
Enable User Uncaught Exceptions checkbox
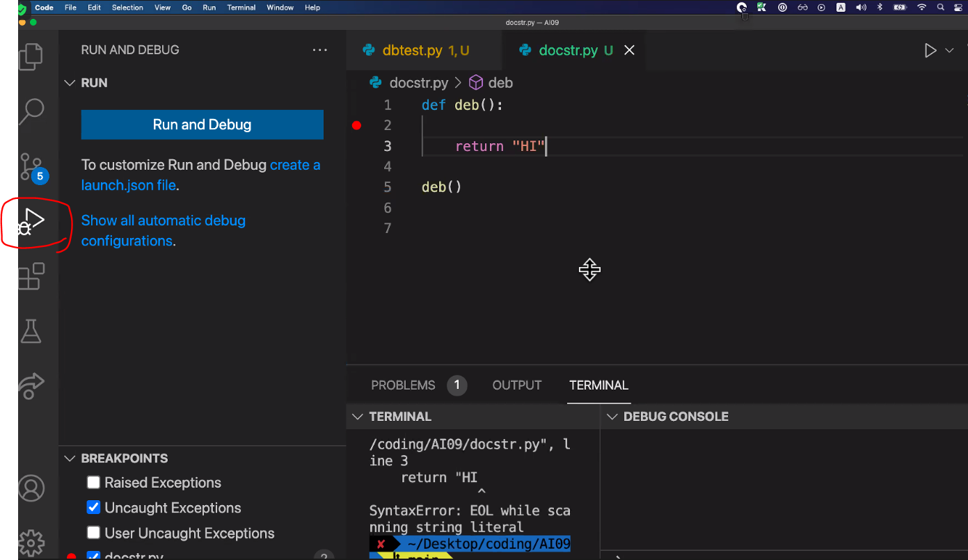pos(93,533)
